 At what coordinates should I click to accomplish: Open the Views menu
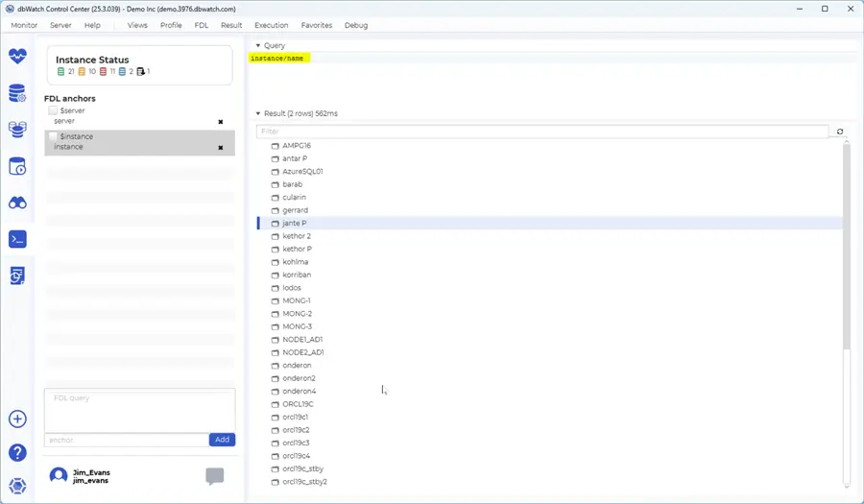tap(137, 25)
